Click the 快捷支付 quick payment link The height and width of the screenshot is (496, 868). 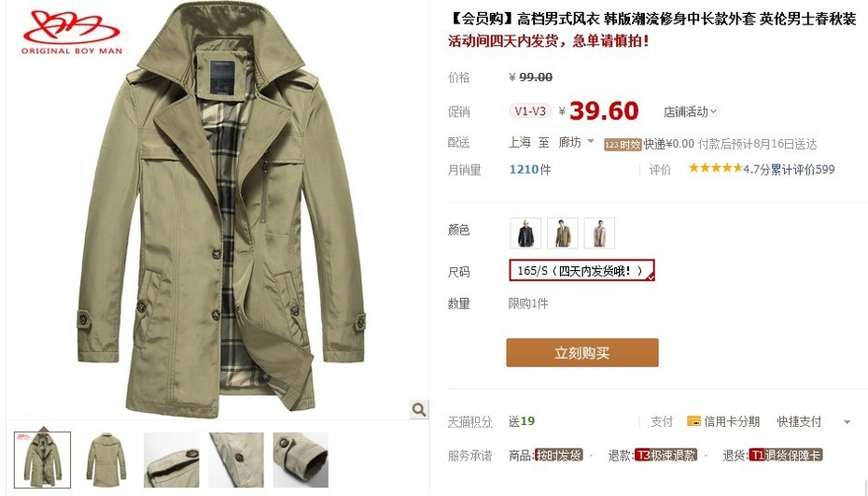(x=799, y=421)
